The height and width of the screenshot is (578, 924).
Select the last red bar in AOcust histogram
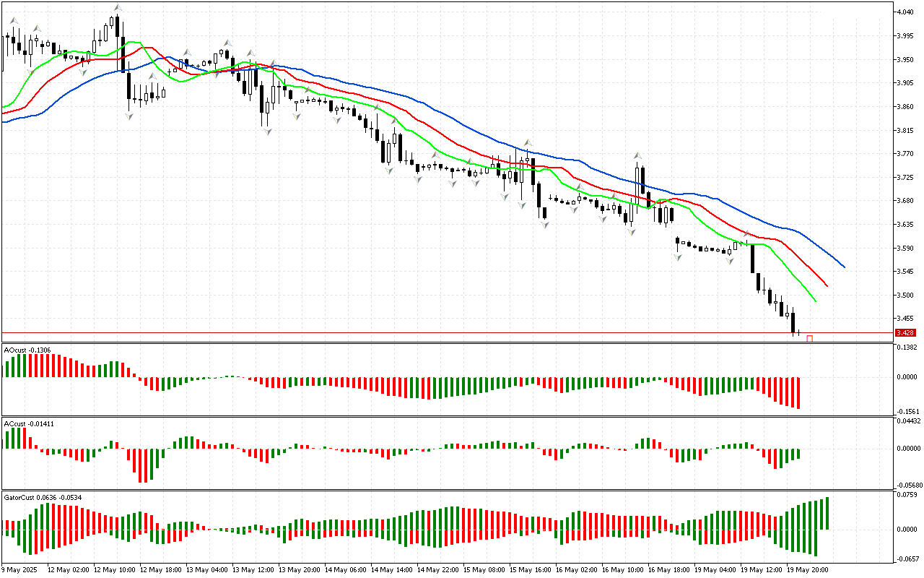pos(798,392)
